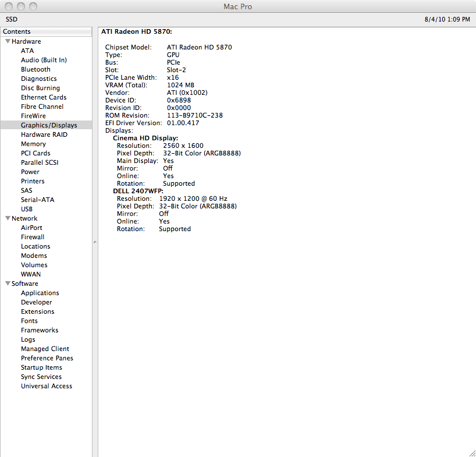Select Universal Access entry
The width and height of the screenshot is (476, 457).
(47, 386)
